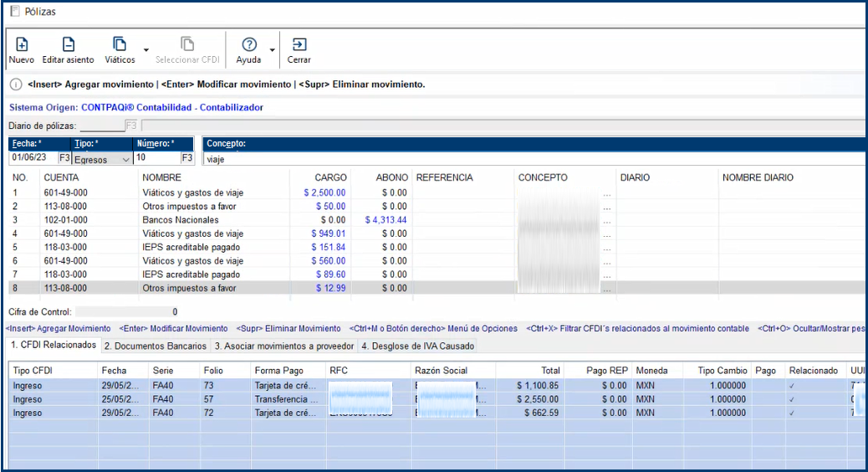Expand the Viáticos dropdown arrow

(x=146, y=51)
